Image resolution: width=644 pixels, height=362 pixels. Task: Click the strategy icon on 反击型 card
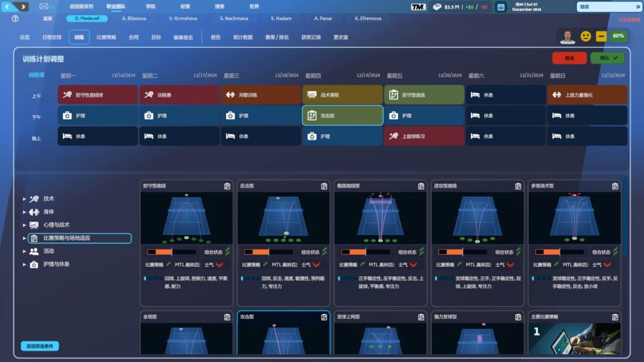323,186
